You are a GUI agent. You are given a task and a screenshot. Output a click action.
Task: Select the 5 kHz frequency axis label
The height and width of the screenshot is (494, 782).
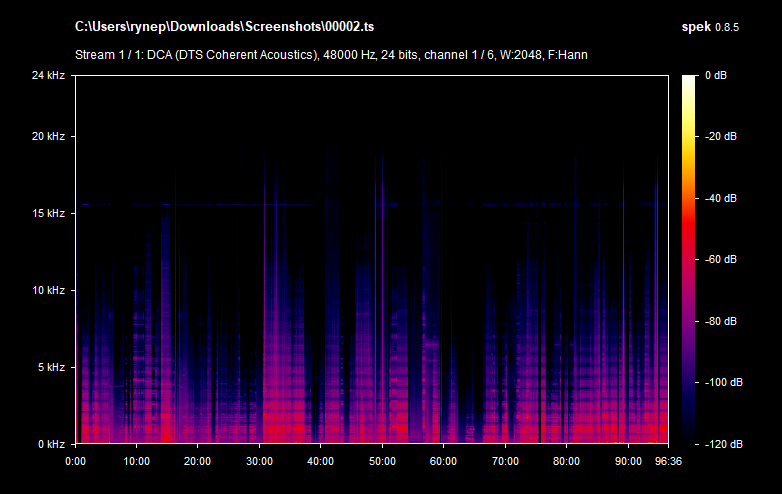click(50, 367)
